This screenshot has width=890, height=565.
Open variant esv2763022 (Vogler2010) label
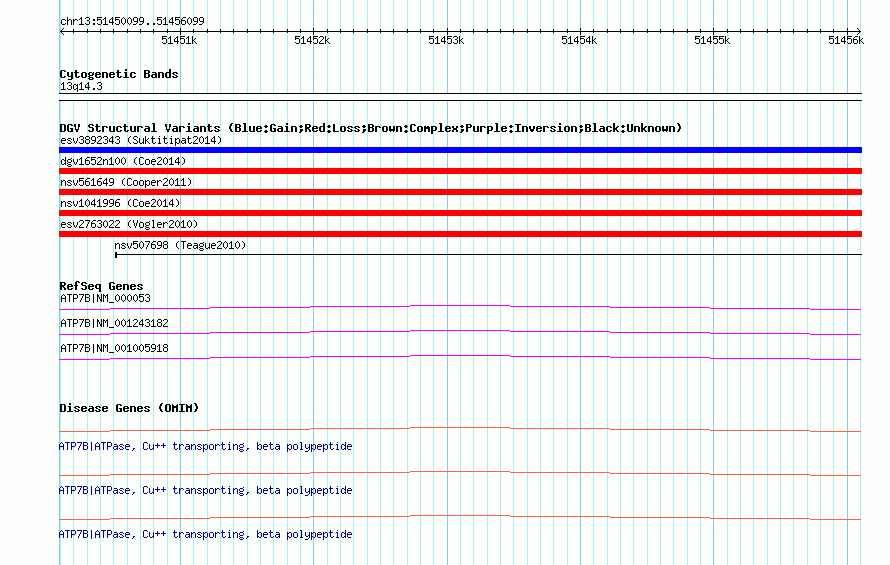point(129,224)
